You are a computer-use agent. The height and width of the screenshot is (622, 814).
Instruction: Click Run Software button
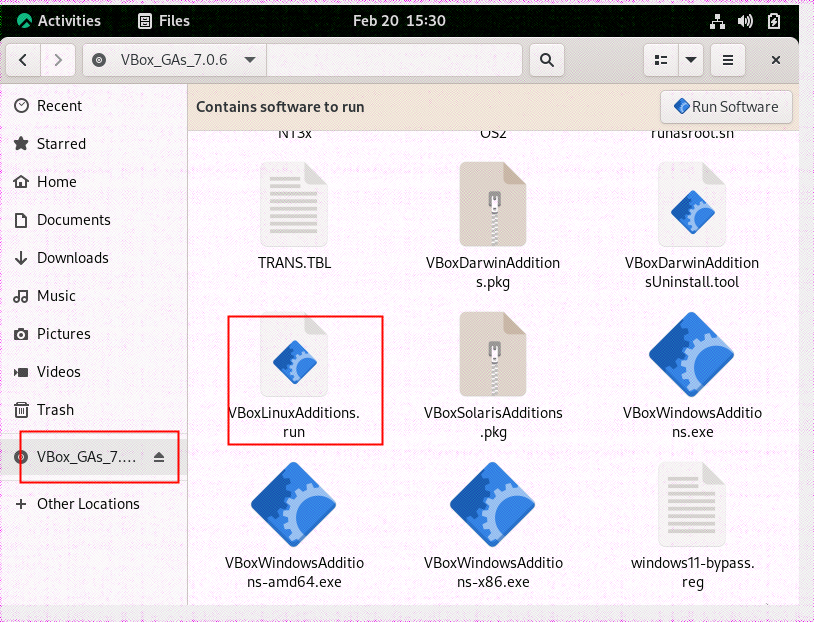pos(726,107)
